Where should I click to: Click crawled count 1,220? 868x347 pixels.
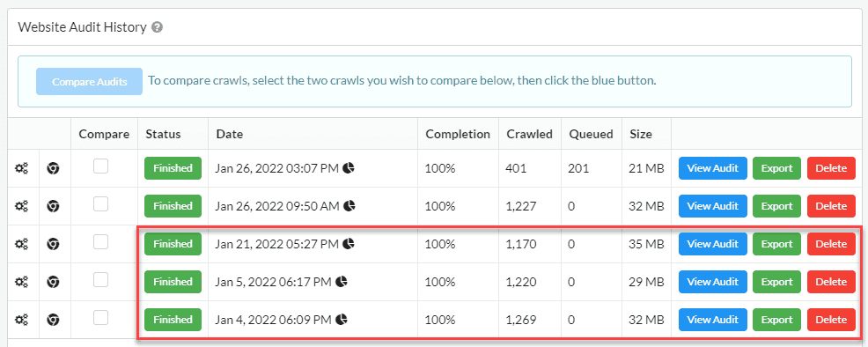click(x=521, y=282)
